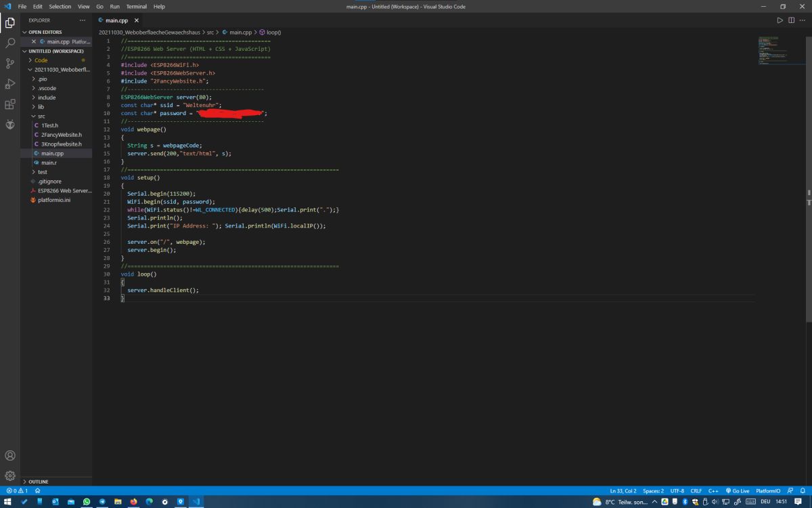Viewport: 812px width, 508px height.
Task: Split the editor to the right
Action: pos(791,20)
